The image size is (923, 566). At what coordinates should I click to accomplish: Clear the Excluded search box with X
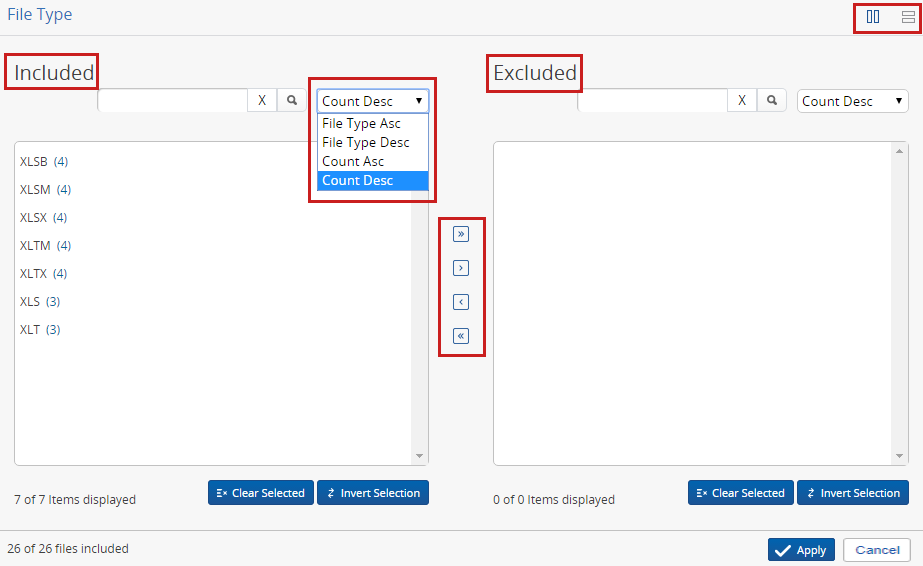(x=742, y=101)
